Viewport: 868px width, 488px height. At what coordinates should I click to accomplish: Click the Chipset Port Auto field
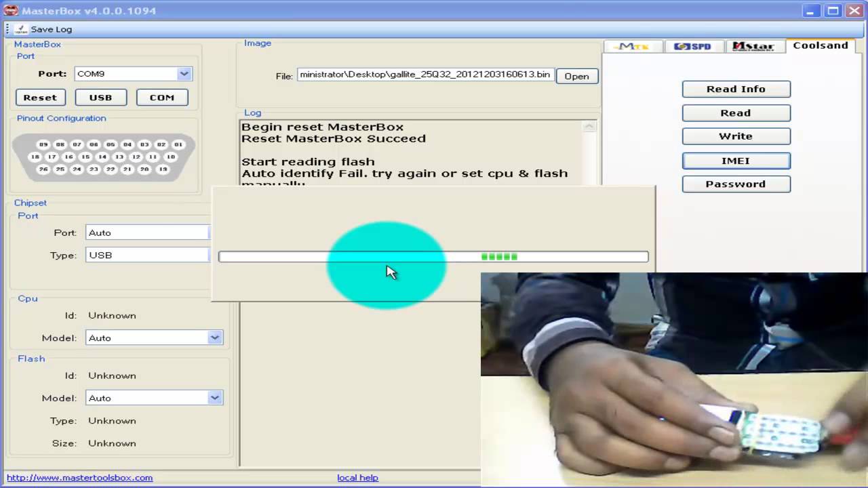pyautogui.click(x=148, y=232)
